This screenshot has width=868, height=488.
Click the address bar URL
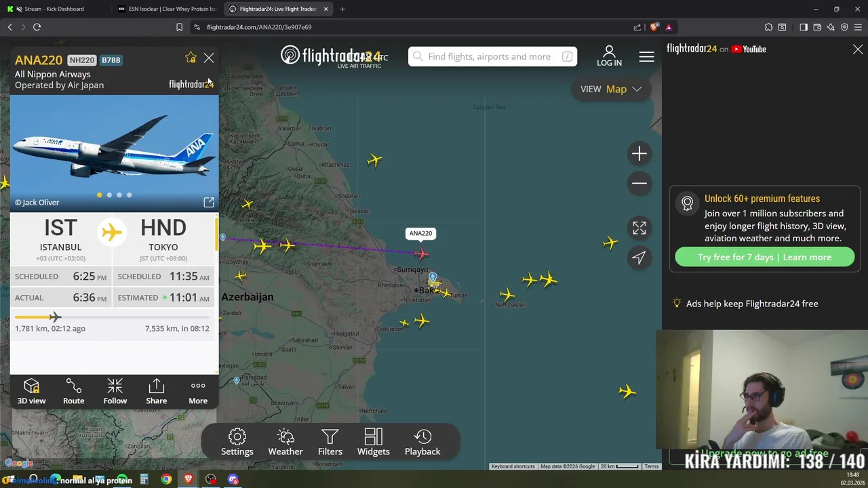259,27
